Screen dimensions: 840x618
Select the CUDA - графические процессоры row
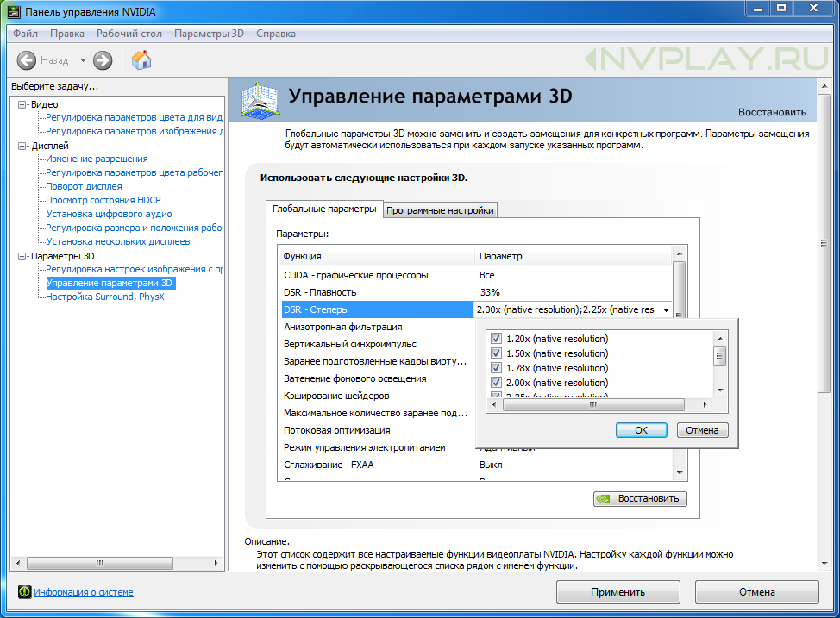click(477, 275)
